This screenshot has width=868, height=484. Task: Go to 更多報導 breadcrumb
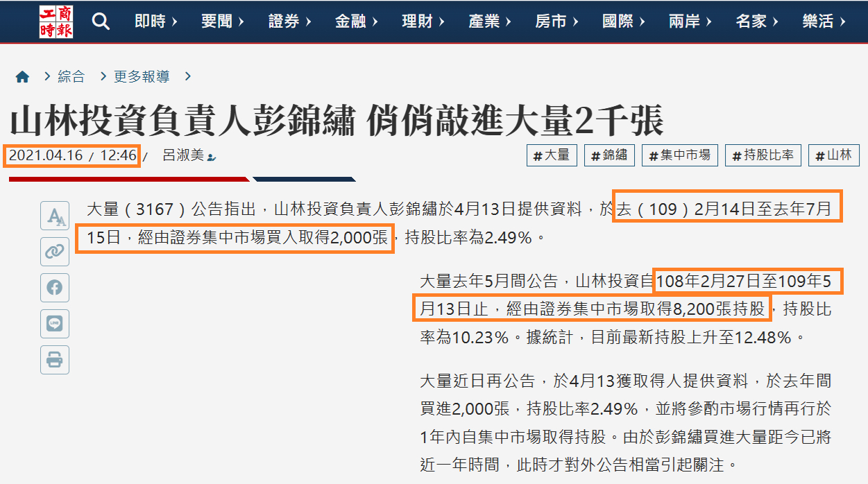[142, 77]
